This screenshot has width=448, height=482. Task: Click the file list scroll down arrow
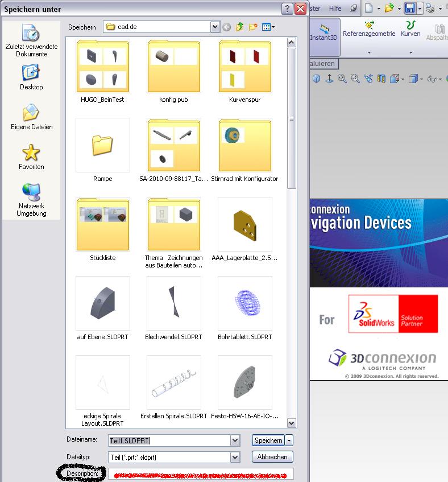292,423
